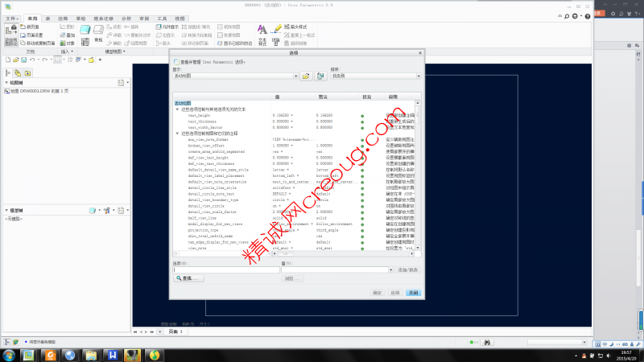Open the 值 value dropdown arrow
The width and height of the screenshot is (644, 362).
click(x=390, y=269)
